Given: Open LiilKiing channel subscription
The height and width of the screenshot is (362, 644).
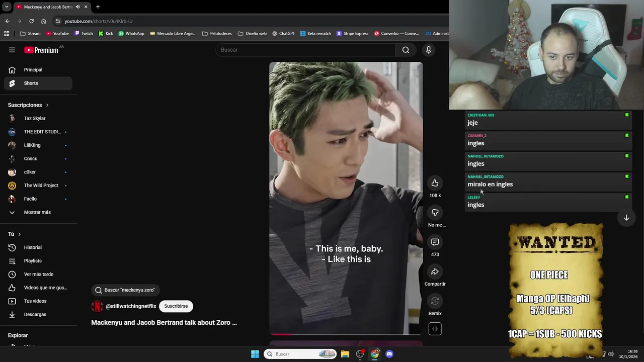Looking at the screenshot, I should point(38,145).
